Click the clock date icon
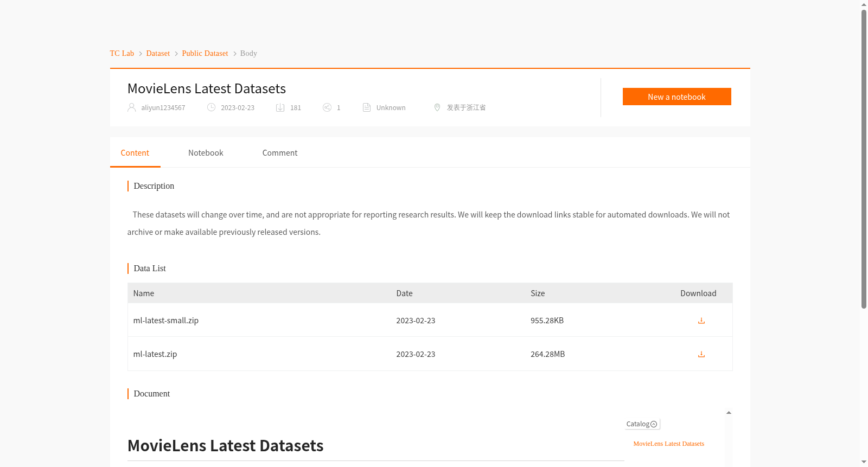 coord(212,107)
